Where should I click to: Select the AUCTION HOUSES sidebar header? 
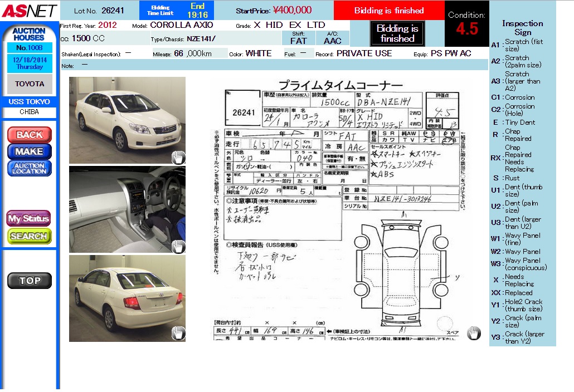(28, 35)
